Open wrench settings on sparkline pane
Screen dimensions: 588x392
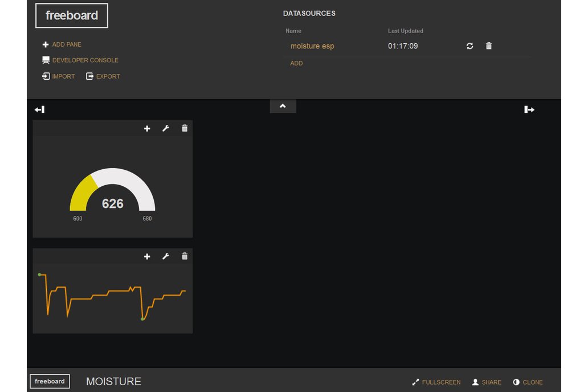166,256
